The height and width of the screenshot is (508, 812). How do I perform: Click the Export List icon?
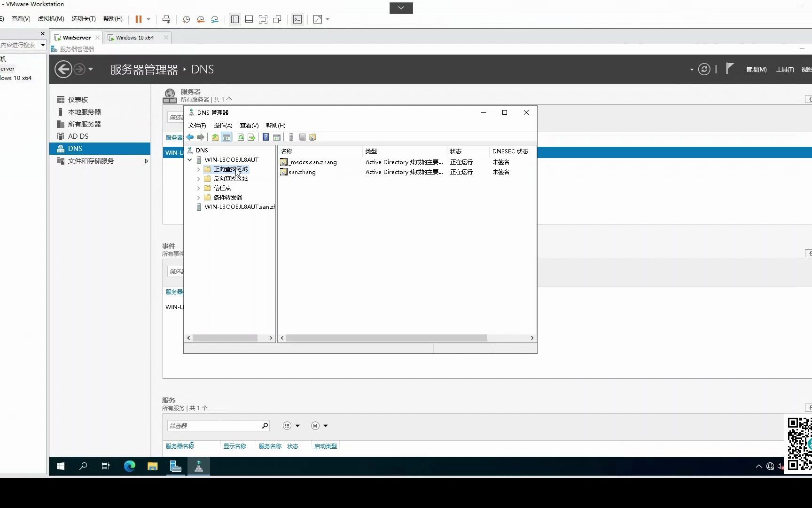click(x=251, y=137)
